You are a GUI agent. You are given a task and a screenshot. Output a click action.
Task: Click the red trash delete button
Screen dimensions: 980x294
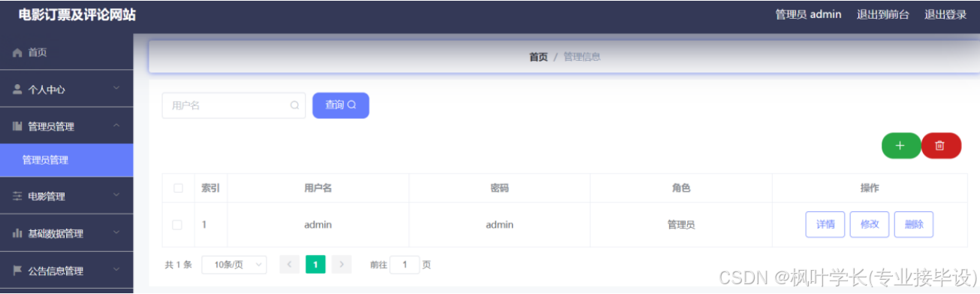(x=941, y=146)
